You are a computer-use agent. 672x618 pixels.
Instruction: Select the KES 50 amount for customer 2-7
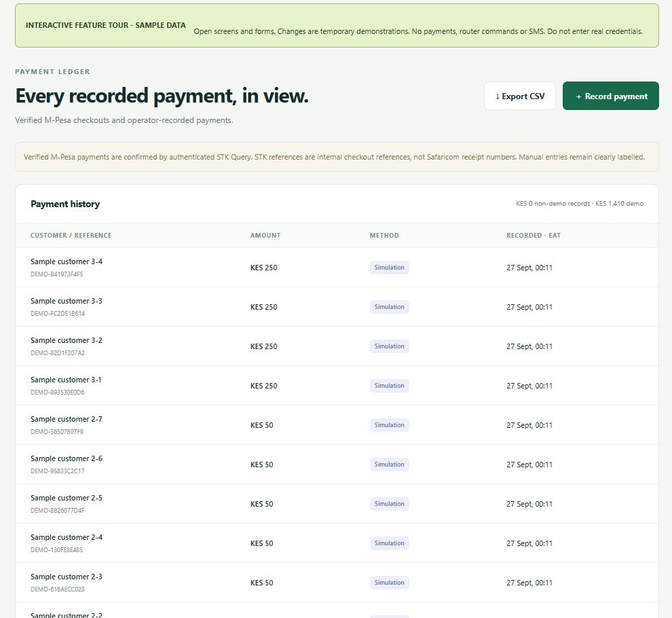tap(261, 425)
